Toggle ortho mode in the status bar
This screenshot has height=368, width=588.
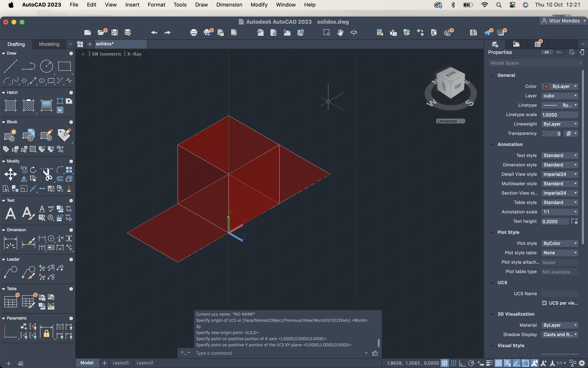coord(462,363)
